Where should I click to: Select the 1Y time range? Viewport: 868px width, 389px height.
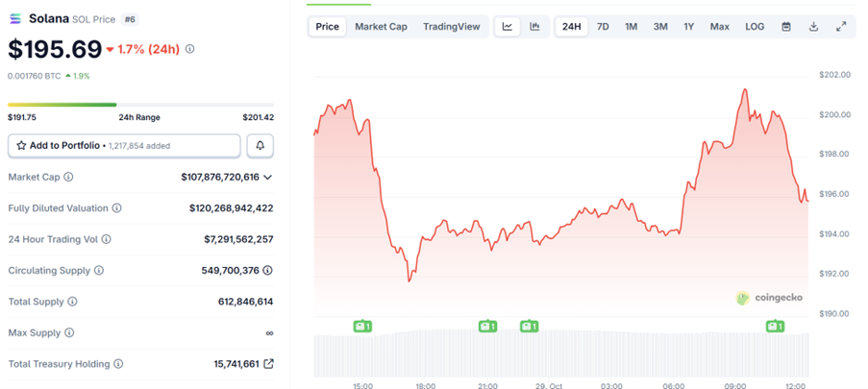[689, 27]
